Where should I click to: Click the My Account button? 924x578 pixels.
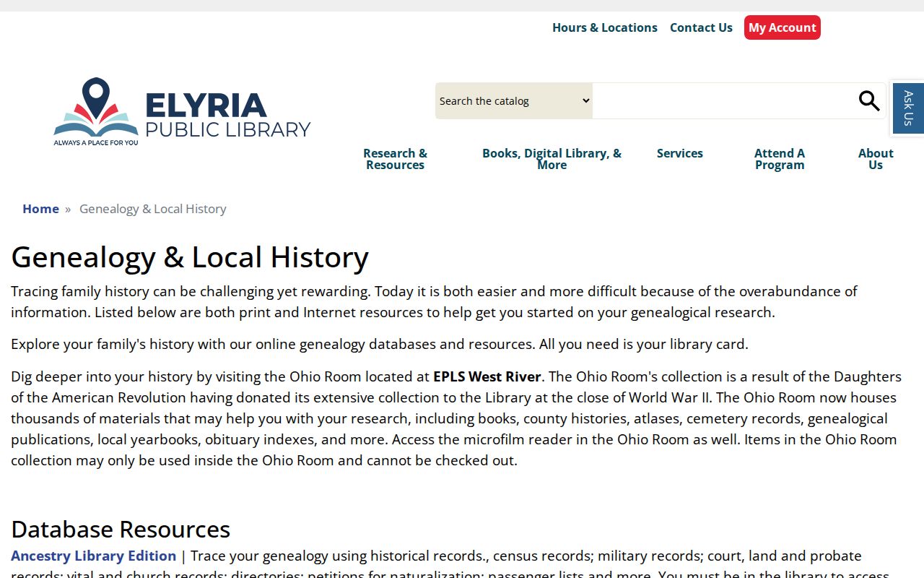tap(783, 27)
